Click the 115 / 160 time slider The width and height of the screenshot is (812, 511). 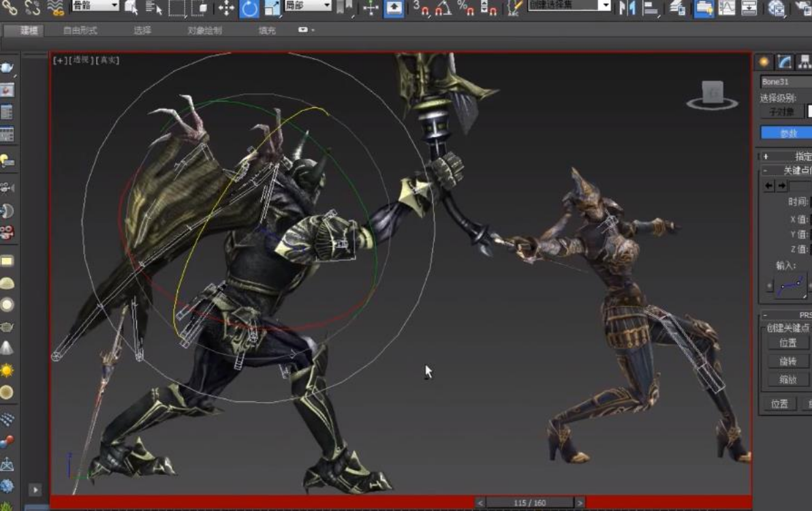point(530,503)
